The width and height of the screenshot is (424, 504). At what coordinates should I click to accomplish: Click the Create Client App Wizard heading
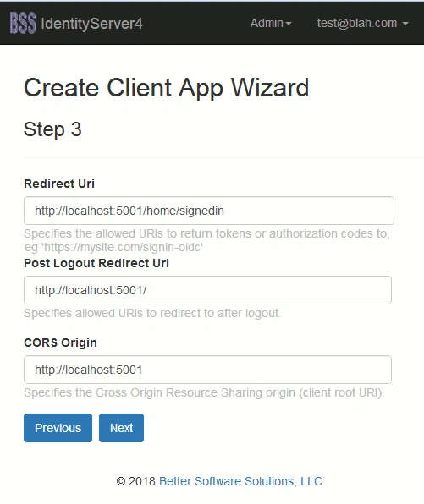click(167, 87)
